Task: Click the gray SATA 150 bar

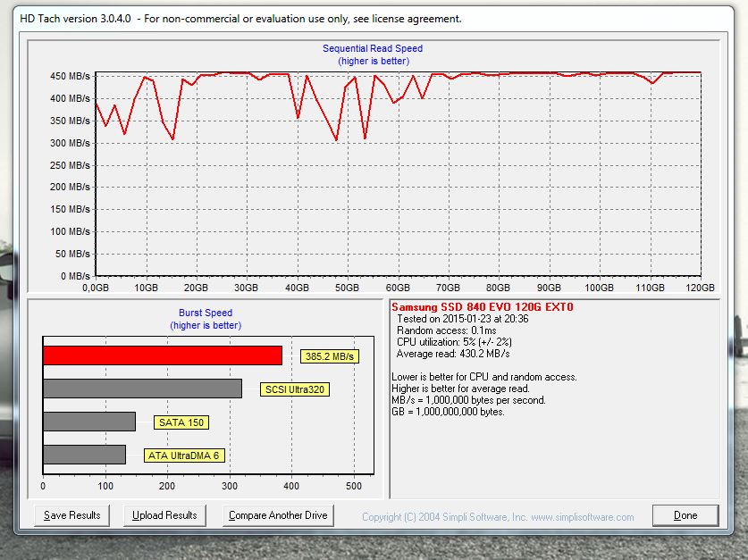Action: point(88,422)
